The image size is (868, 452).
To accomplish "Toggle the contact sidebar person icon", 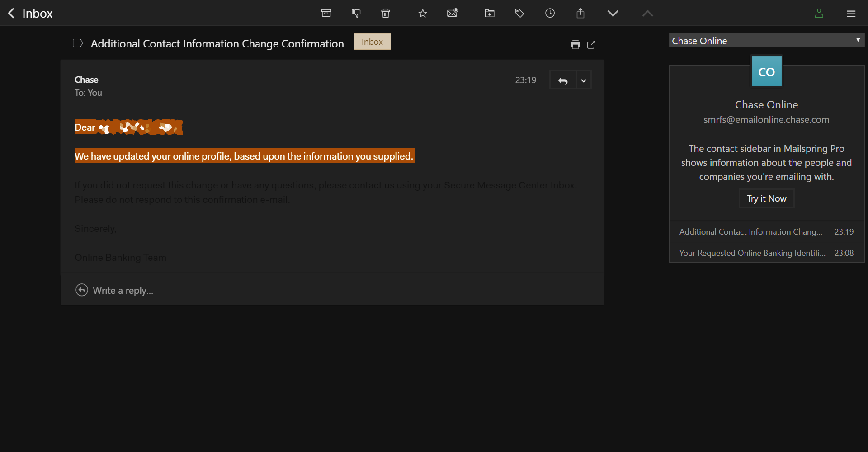I will [819, 13].
